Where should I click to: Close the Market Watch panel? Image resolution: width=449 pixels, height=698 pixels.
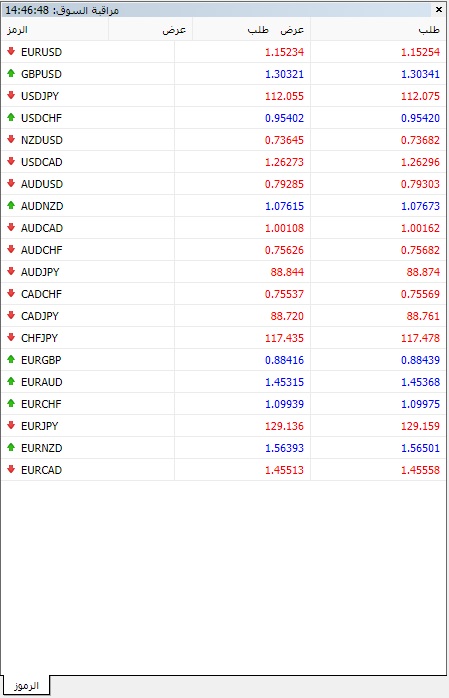pos(439,9)
